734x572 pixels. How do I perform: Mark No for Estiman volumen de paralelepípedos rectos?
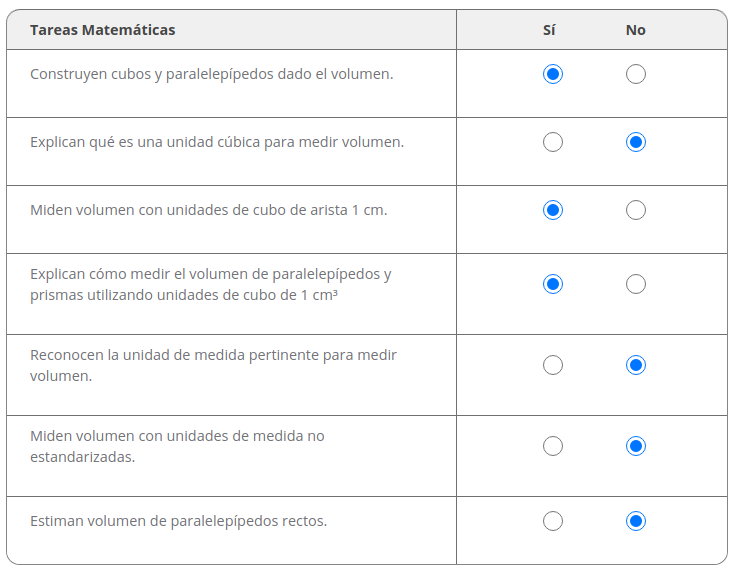pyautogui.click(x=635, y=521)
